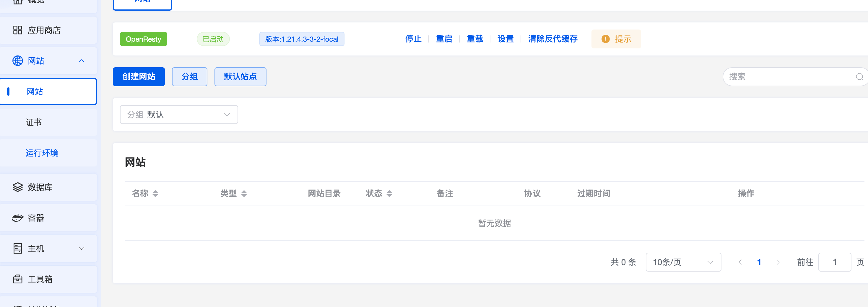Click the version 1.21.4.3-3-2-focal tag
Image resolution: width=868 pixels, height=307 pixels.
click(302, 39)
